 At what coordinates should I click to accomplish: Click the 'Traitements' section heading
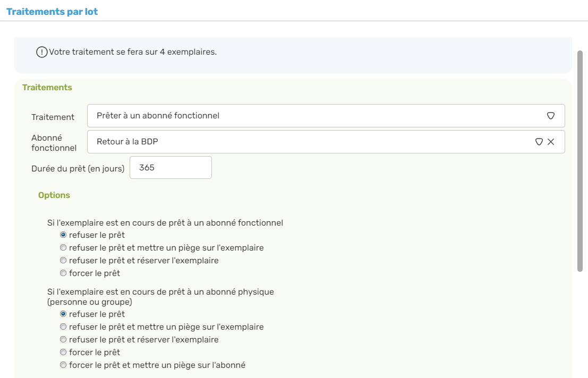click(x=47, y=87)
